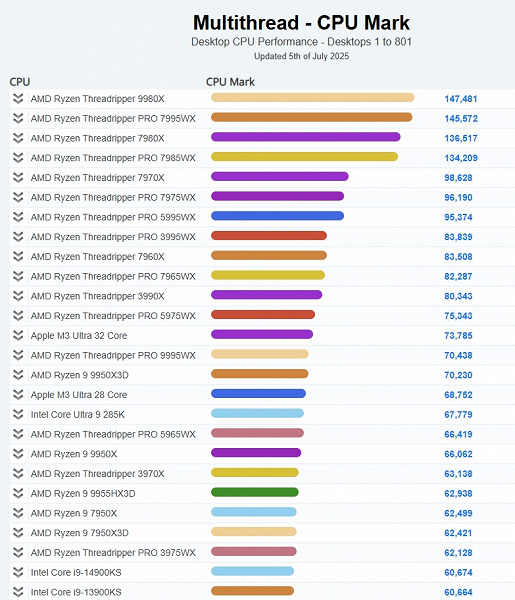This screenshot has width=515, height=600.
Task: Click the CPU Mark column header
Action: coord(230,82)
